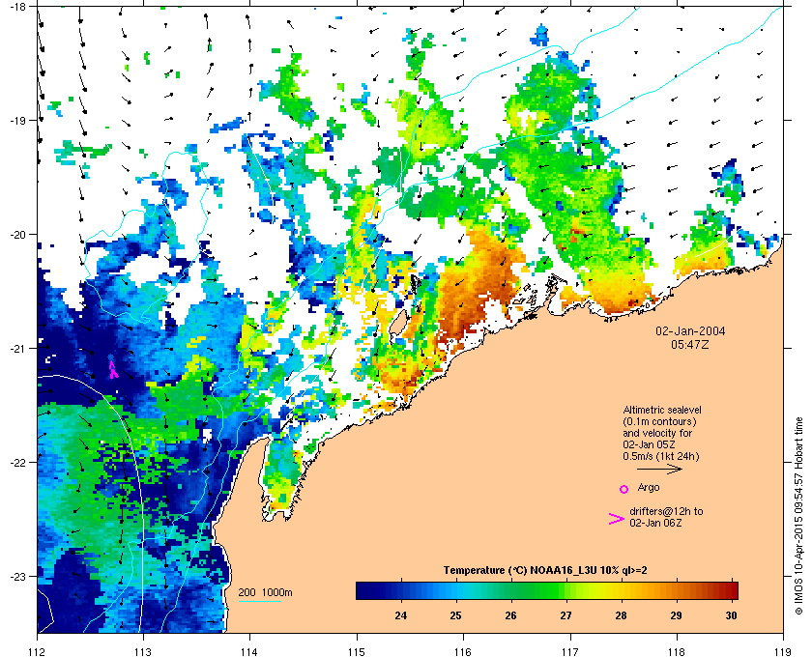Click the -23 latitude axis label

pos(17,576)
